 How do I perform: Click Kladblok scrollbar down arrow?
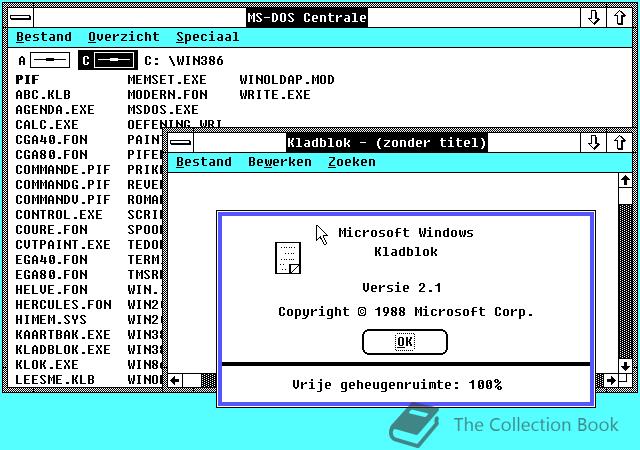click(625, 365)
